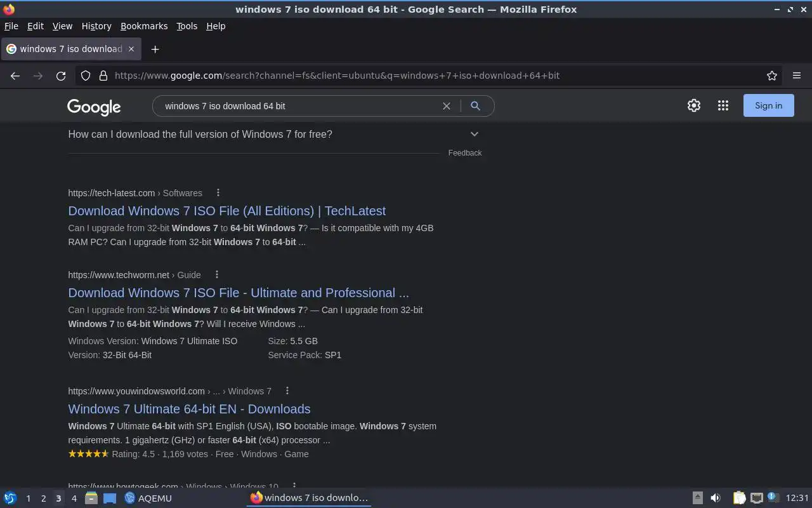Screen dimensions: 812x508
Task: Click the 12:31 clock in tray
Action: pyautogui.click(x=797, y=498)
